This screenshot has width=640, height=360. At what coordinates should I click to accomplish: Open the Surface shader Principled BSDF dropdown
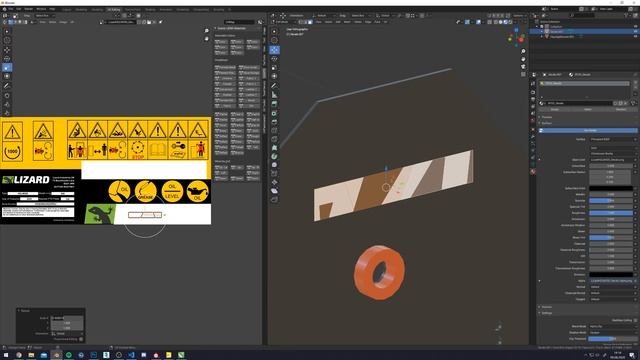(x=613, y=139)
